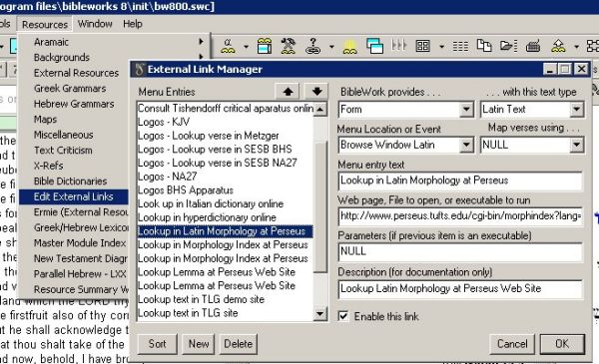Expand the Browse Window Latin location dropdown
Image resolution: width=599 pixels, height=364 pixels.
[x=466, y=145]
